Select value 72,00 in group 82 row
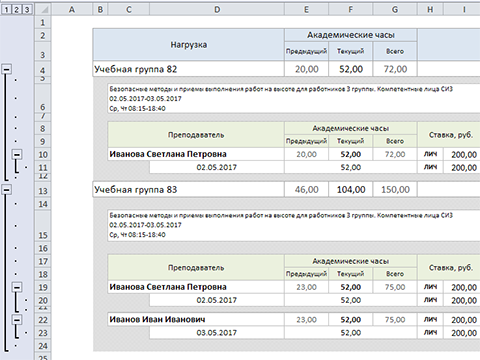480x360 pixels. click(x=395, y=69)
